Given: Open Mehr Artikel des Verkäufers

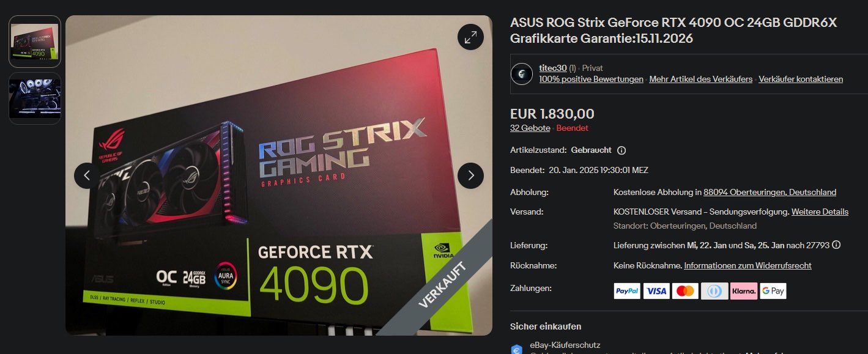Looking at the screenshot, I should point(701,79).
